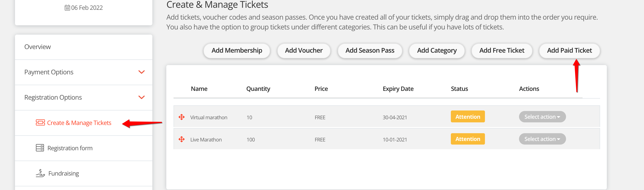Expand the Payment Options chevron
644x190 pixels.
pyautogui.click(x=142, y=72)
